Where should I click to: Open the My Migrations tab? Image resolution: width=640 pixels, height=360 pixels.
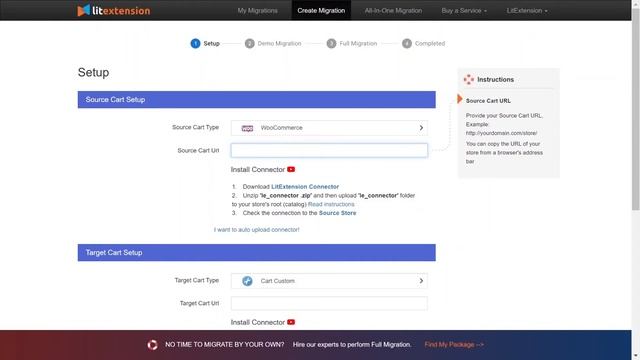[x=258, y=11]
